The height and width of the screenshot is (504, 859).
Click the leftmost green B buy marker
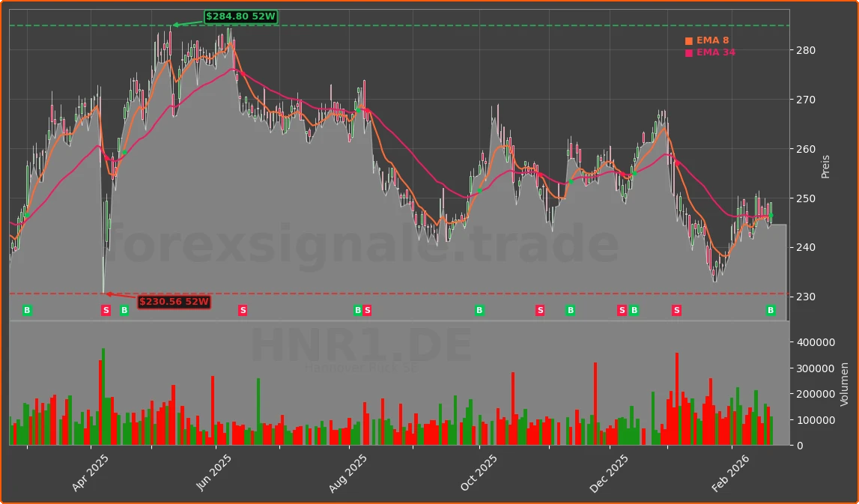(27, 311)
